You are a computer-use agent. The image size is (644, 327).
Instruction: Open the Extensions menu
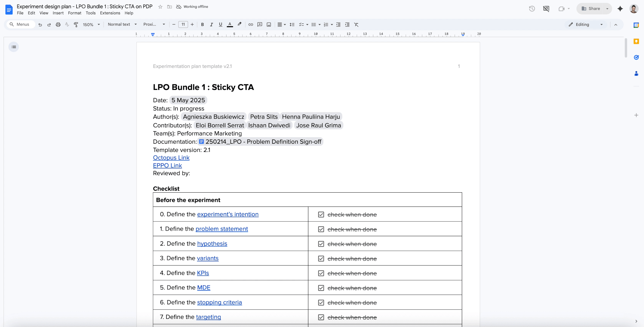pyautogui.click(x=110, y=13)
